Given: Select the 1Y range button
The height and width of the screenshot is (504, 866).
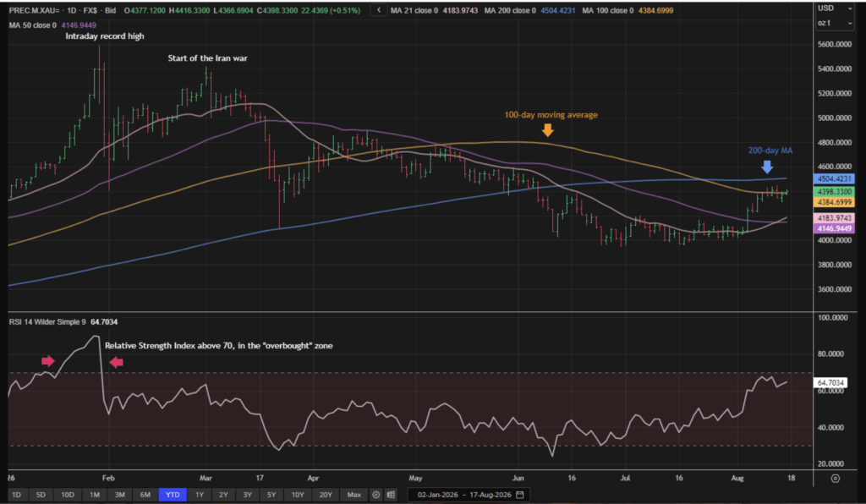Looking at the screenshot, I should [x=200, y=495].
